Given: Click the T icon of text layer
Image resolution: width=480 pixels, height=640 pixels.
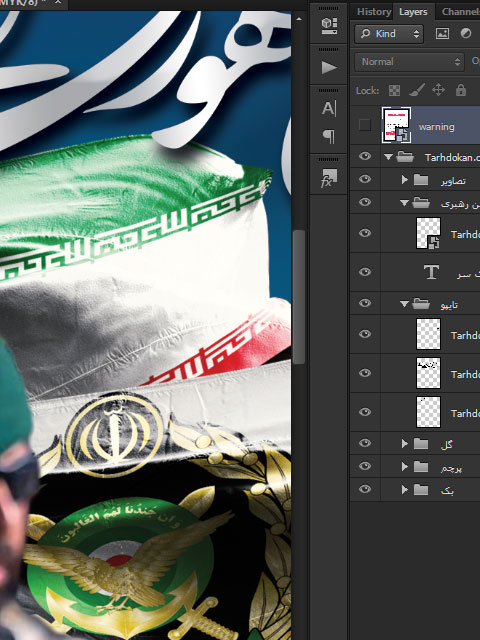Looking at the screenshot, I should pos(431,272).
